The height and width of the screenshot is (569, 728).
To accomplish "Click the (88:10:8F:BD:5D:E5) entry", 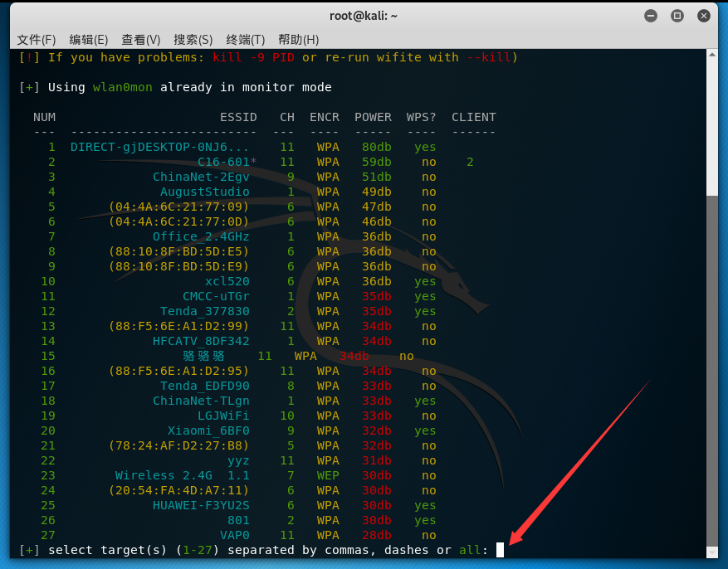I will pos(178,252).
